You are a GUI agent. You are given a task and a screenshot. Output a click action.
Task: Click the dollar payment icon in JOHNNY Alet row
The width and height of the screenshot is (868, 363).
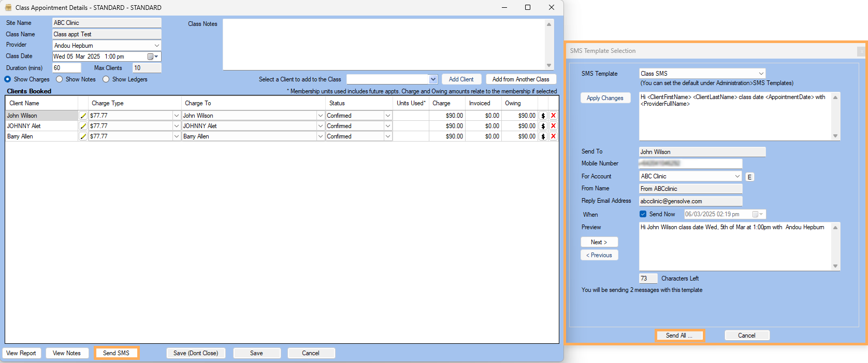click(543, 126)
